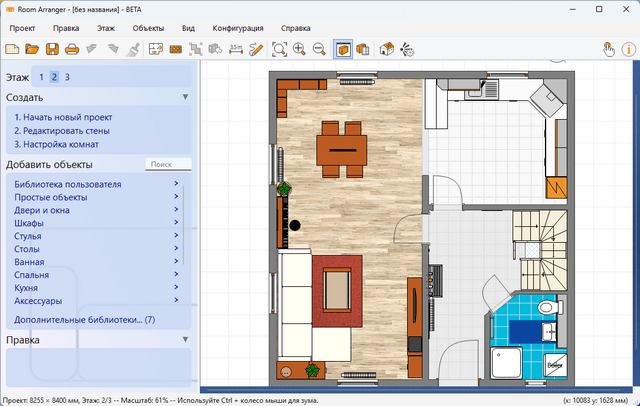Toggle the highlighted 2D floor view button
This screenshot has width=640, height=406.
click(343, 48)
